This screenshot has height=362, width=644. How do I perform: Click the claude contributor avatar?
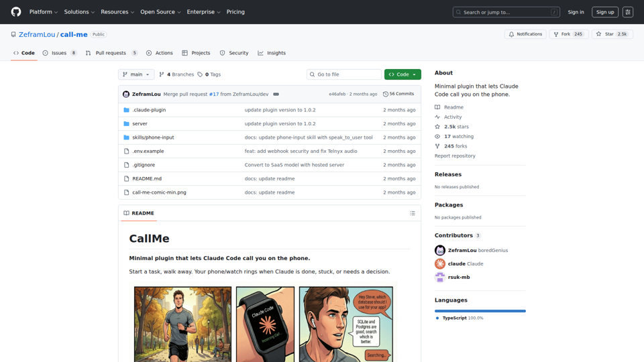pos(440,264)
